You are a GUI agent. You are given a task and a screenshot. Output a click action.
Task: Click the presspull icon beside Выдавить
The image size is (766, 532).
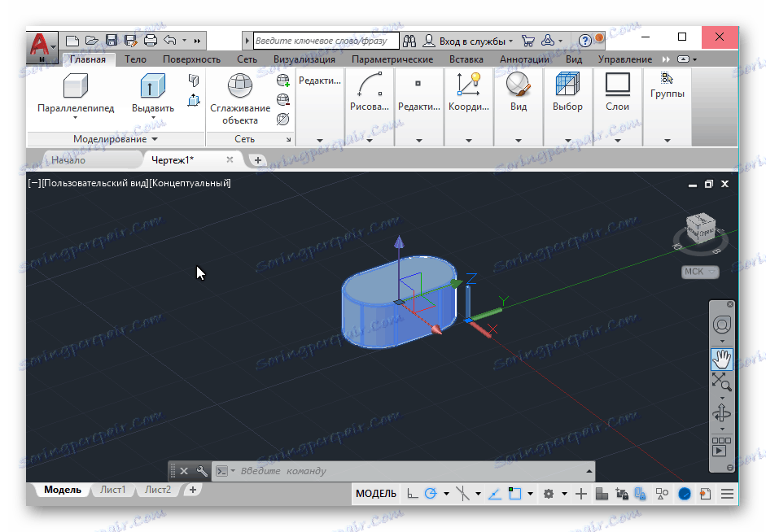click(194, 100)
